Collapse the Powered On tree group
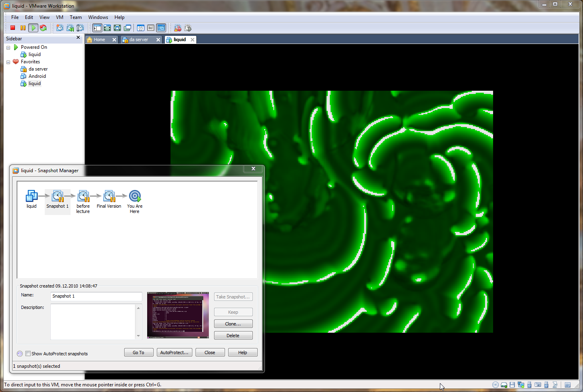The height and width of the screenshot is (392, 583). tap(8, 48)
